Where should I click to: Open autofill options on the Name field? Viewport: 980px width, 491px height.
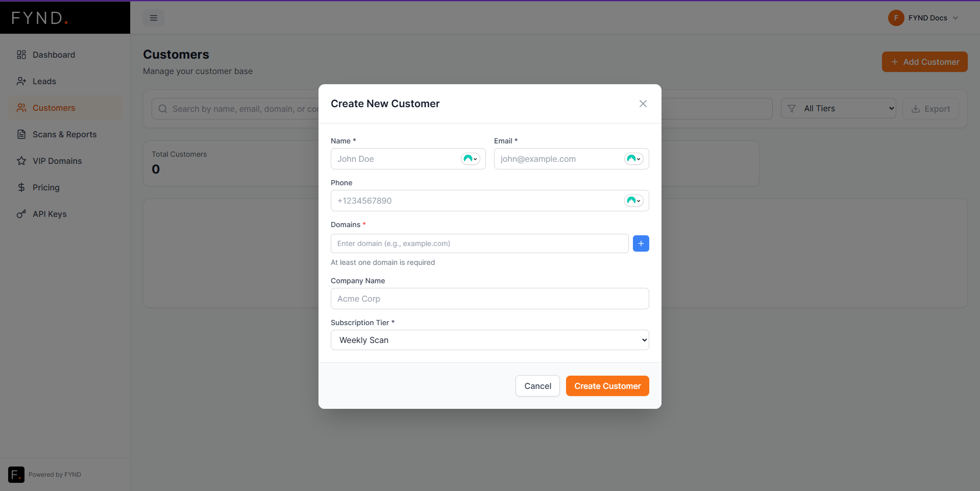tap(471, 159)
